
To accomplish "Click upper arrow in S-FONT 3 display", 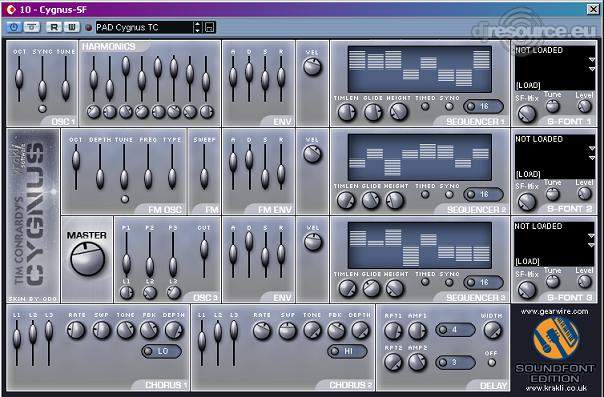I will pos(591,235).
